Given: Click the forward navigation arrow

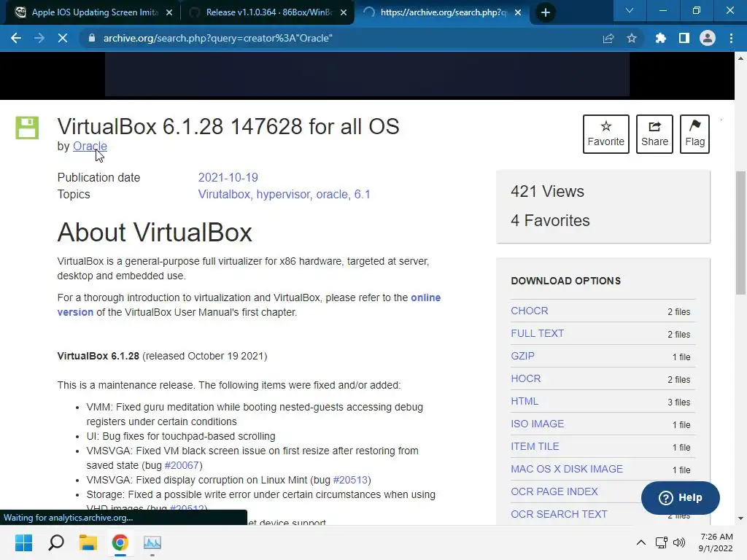Looking at the screenshot, I should [x=39, y=38].
